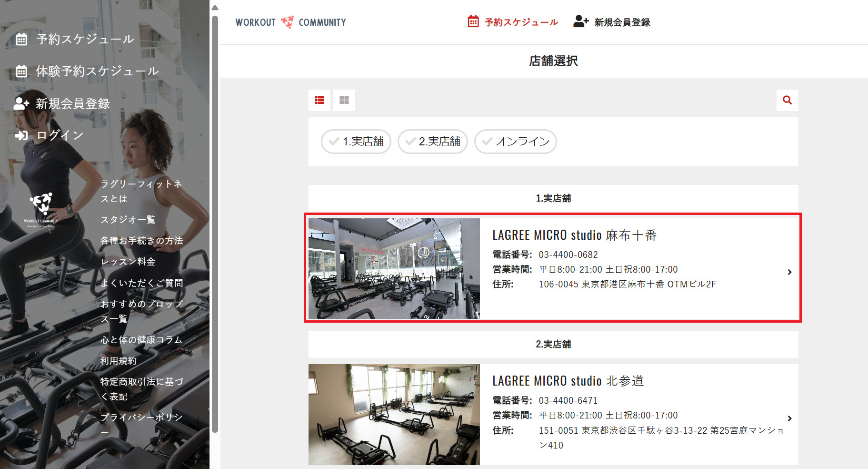Click the calendar icon beside sidebar 予約スケジュール
Screen dimensions: 868x469
tap(21, 39)
